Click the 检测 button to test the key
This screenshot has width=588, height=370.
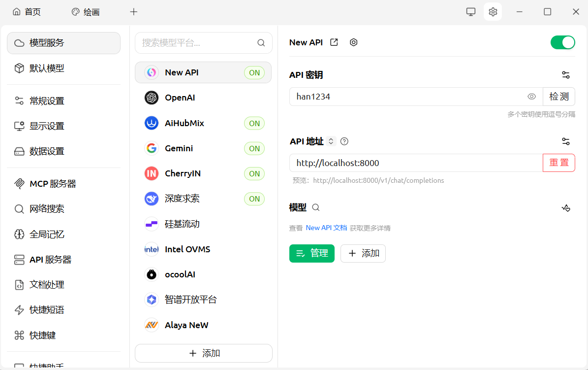tap(559, 97)
